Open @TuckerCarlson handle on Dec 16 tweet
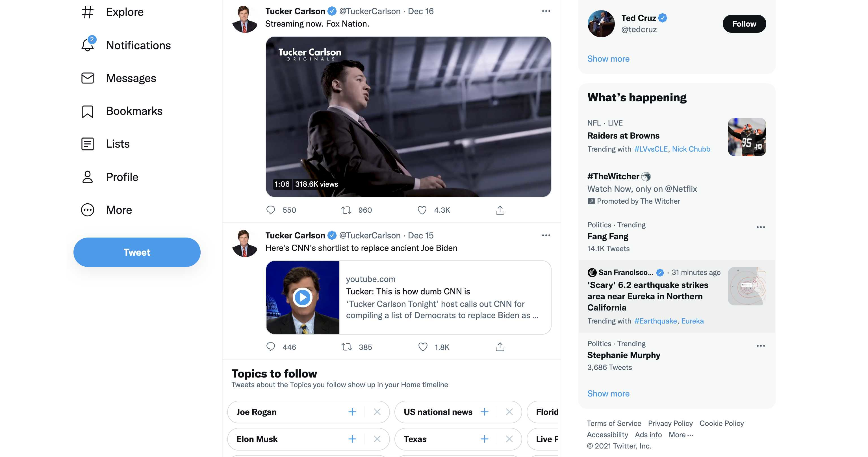Screen dimensions: 868x457 [370, 11]
